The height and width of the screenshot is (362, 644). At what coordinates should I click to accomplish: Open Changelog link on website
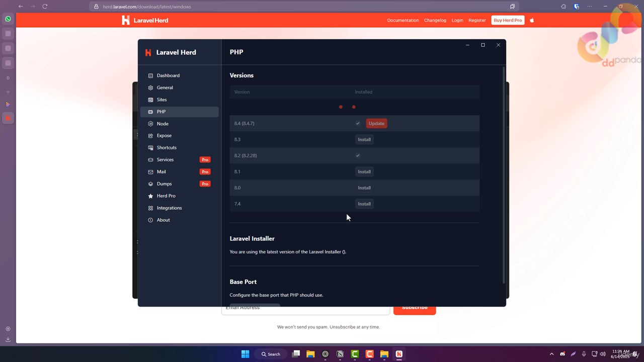coord(435,21)
